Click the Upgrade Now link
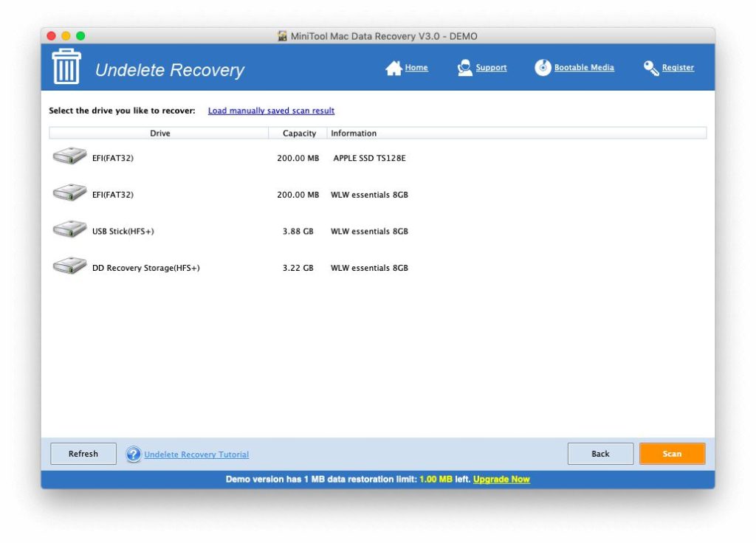Image resolution: width=756 pixels, height=543 pixels. click(x=501, y=479)
